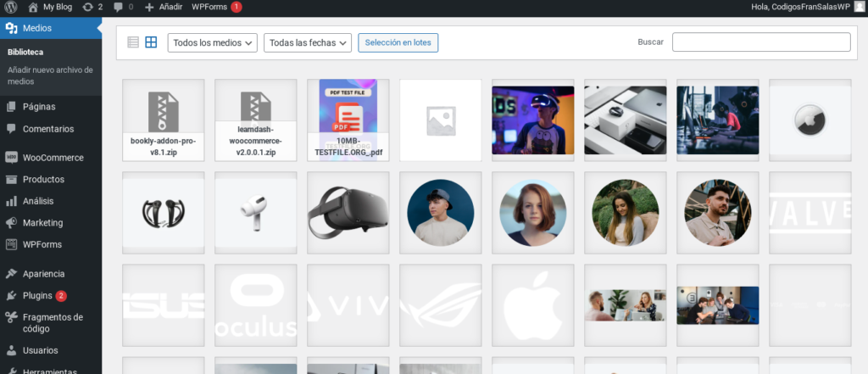Select the ROG logo thumbnail

tap(441, 305)
